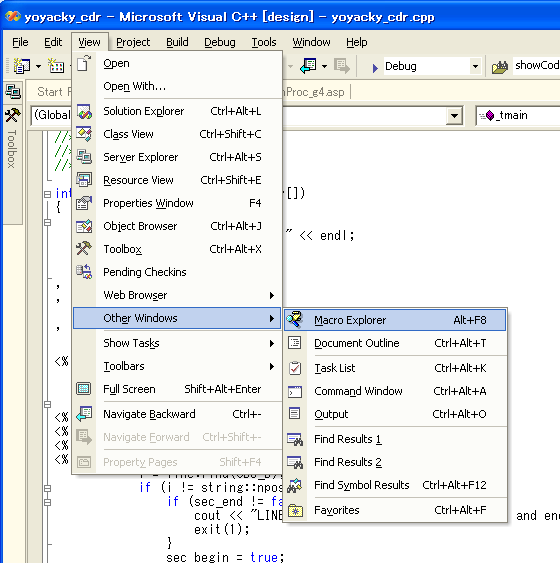Open the Globals scope dropdown arrow
Image resolution: width=560 pixels, height=563 pixels.
point(454,116)
